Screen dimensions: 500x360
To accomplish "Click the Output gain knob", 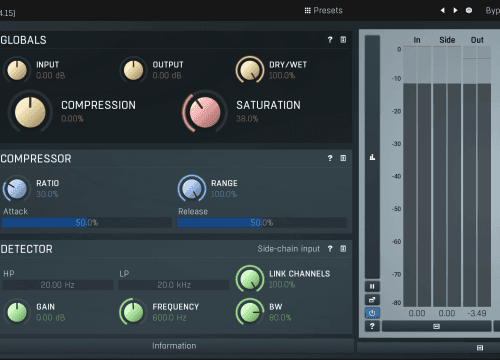I will pos(133,70).
